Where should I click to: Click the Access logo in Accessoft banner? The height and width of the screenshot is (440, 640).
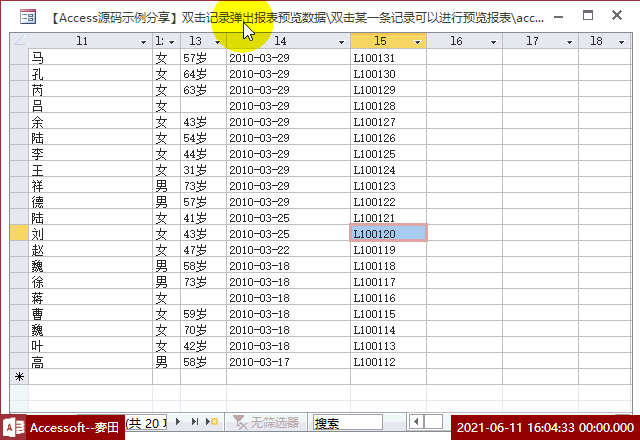coord(14,427)
